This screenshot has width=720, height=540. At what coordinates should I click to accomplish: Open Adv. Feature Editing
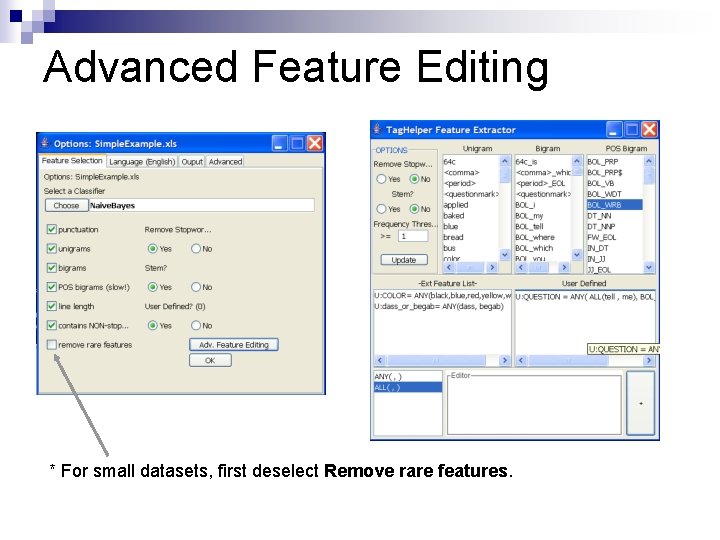click(x=234, y=345)
